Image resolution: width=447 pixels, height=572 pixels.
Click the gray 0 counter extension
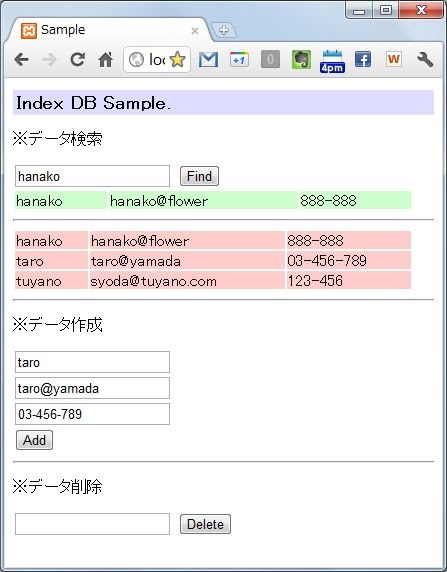click(270, 59)
